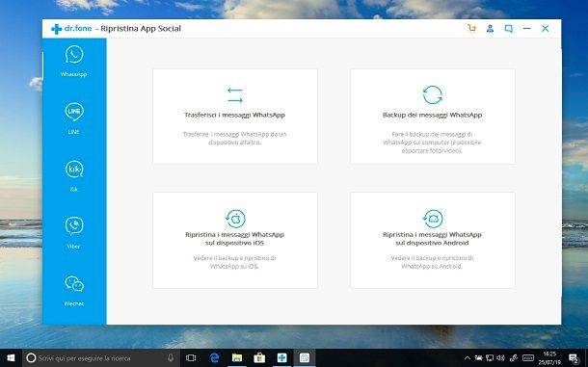
Task: Click the transfer arrows icon
Action: point(235,95)
